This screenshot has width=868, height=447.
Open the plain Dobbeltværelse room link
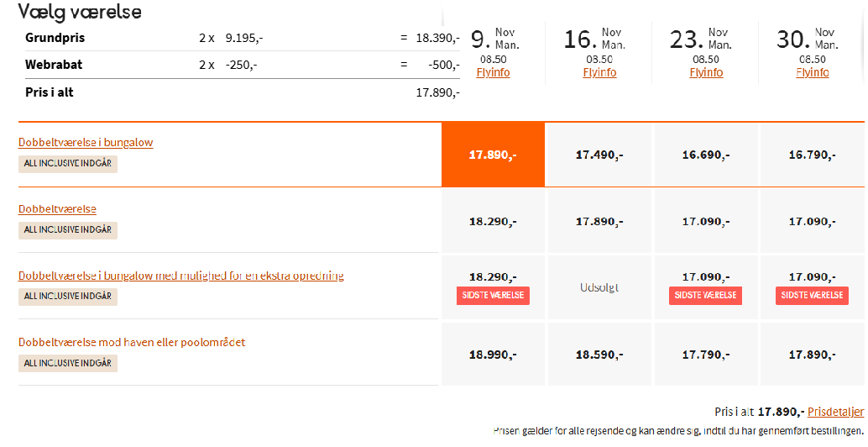click(x=57, y=208)
